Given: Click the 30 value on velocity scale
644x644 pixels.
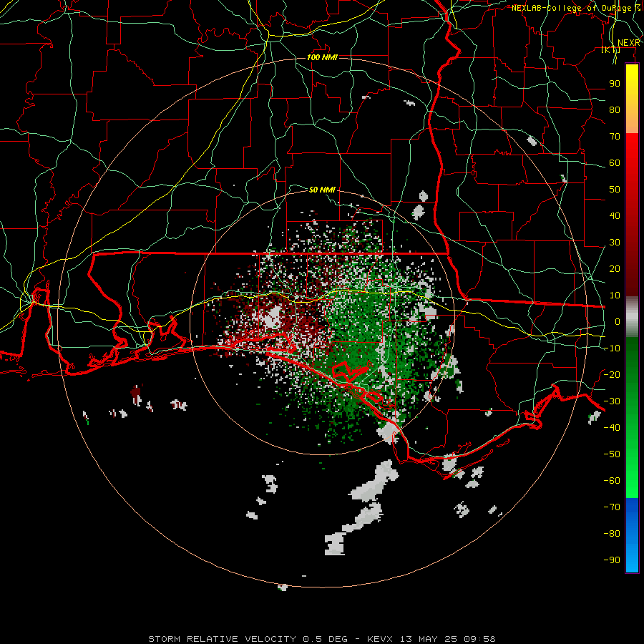Looking at the screenshot, I should 615,243.
